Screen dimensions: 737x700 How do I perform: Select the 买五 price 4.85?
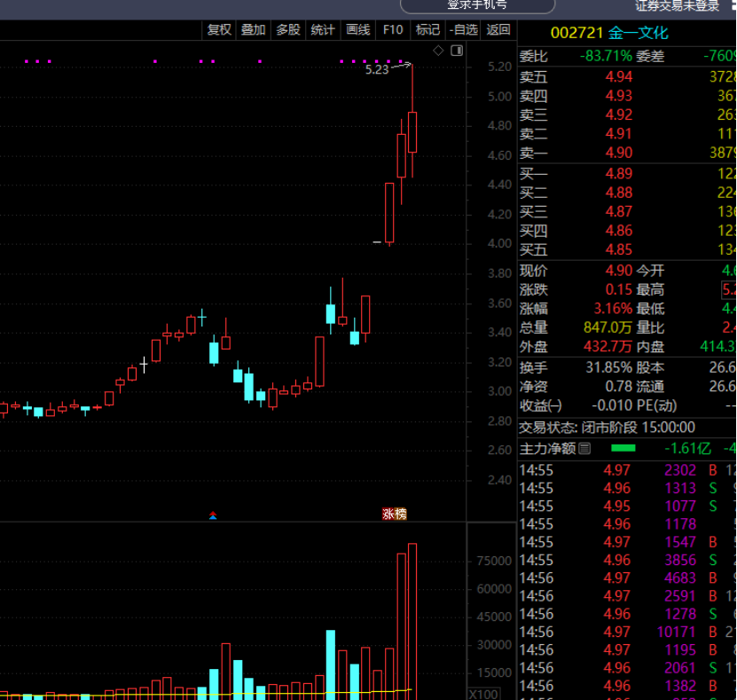coord(618,249)
